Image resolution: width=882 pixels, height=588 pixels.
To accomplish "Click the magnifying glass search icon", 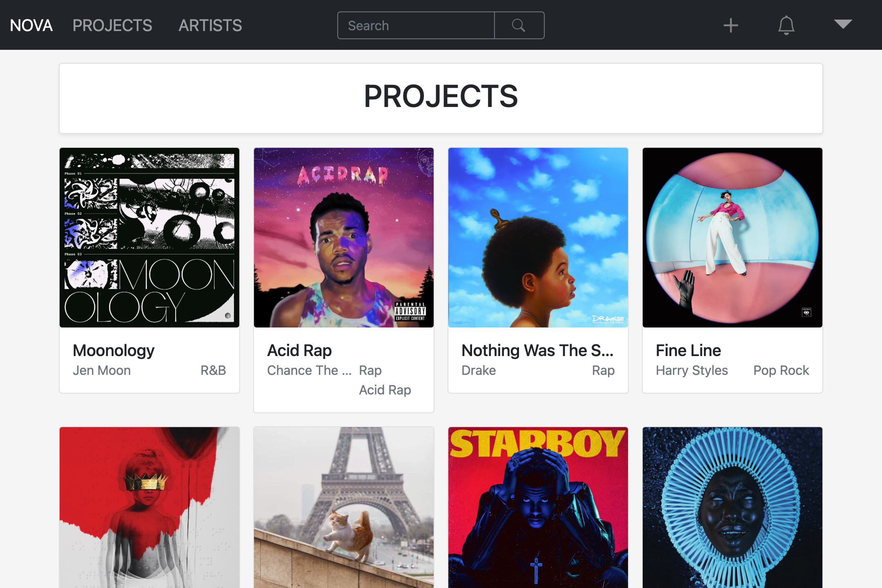I will click(519, 25).
